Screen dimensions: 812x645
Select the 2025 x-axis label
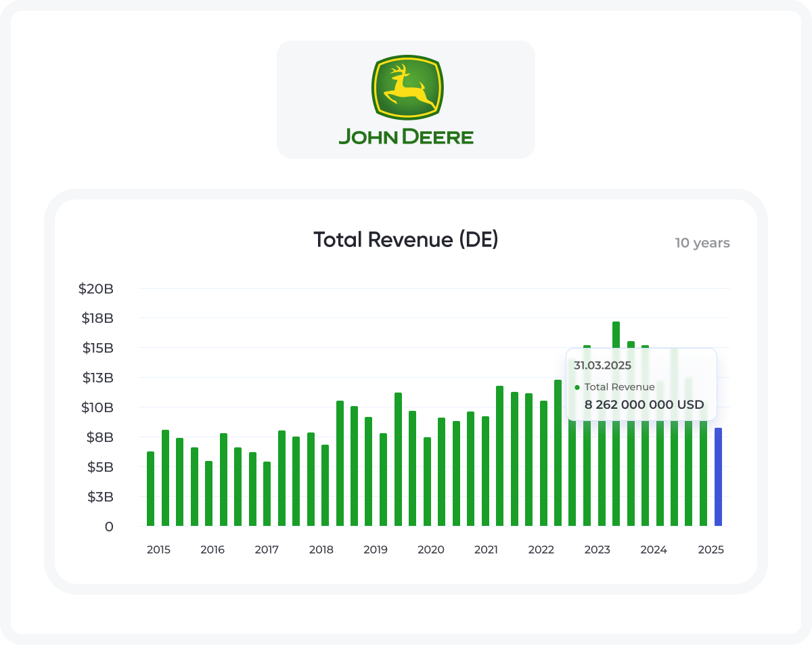coord(711,550)
